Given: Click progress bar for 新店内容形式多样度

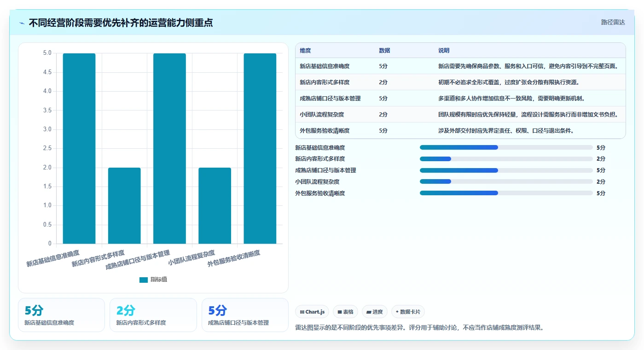Looking at the screenshot, I should (506, 159).
